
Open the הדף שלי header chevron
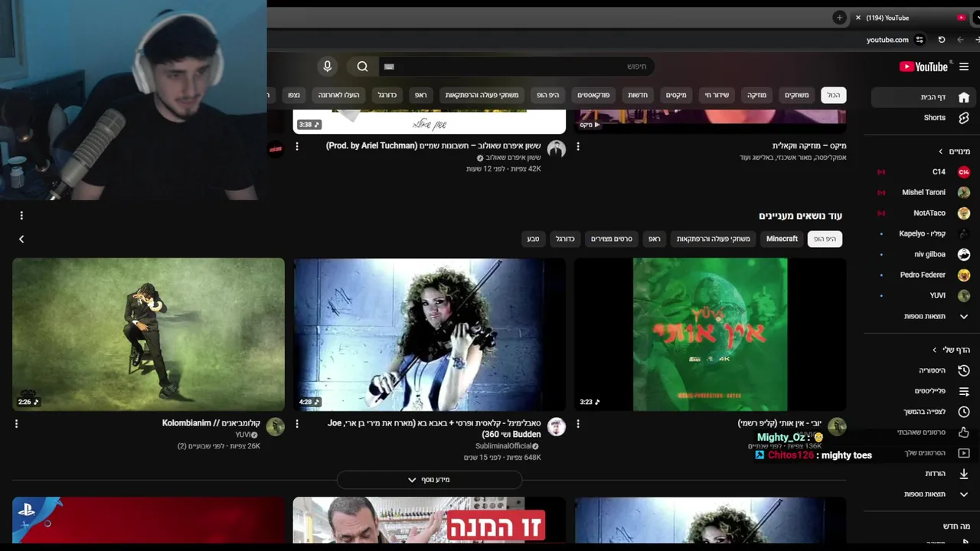tap(934, 350)
